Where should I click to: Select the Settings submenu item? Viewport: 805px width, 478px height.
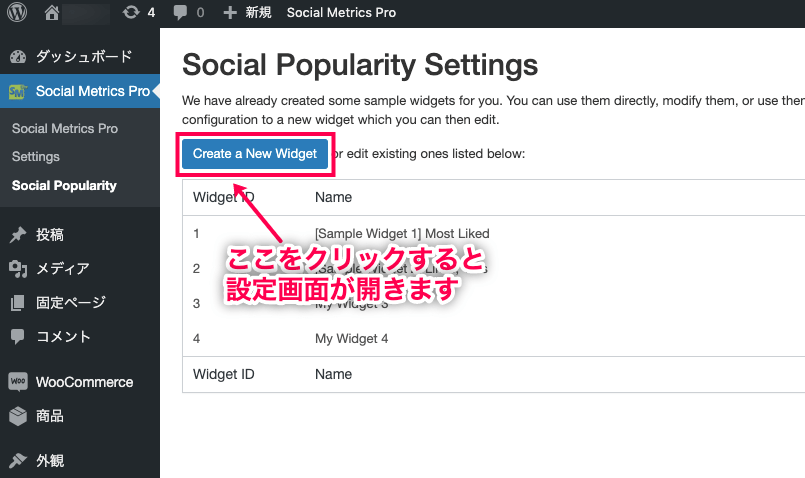36,157
